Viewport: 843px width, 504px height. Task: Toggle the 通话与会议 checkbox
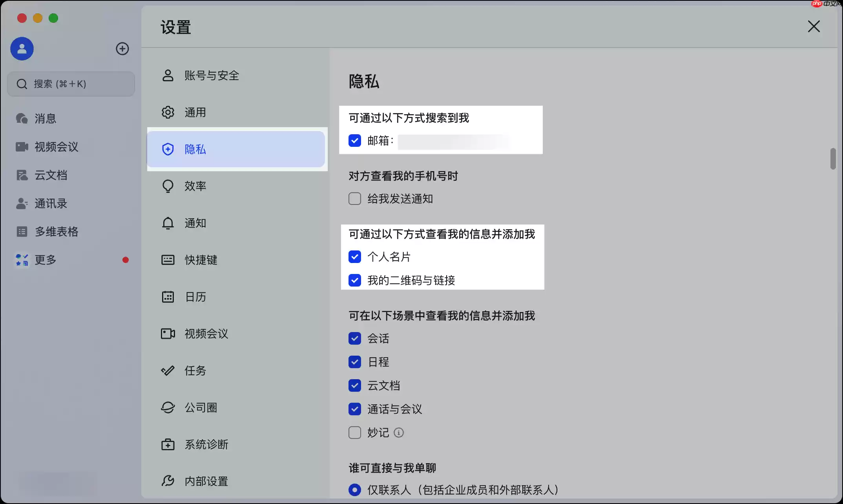[355, 409]
